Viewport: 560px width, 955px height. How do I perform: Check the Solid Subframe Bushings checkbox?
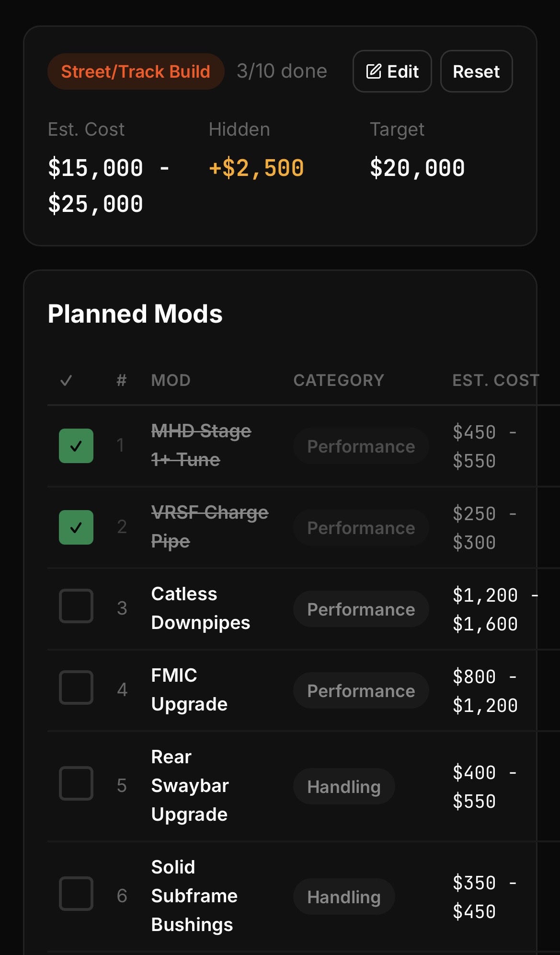click(x=76, y=893)
